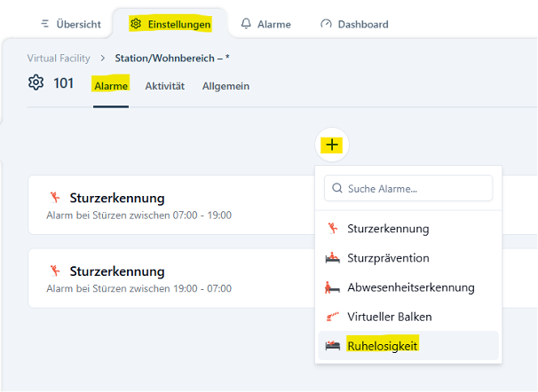Focus the Suche Alarme search field
The height and width of the screenshot is (392, 538).
coord(415,188)
